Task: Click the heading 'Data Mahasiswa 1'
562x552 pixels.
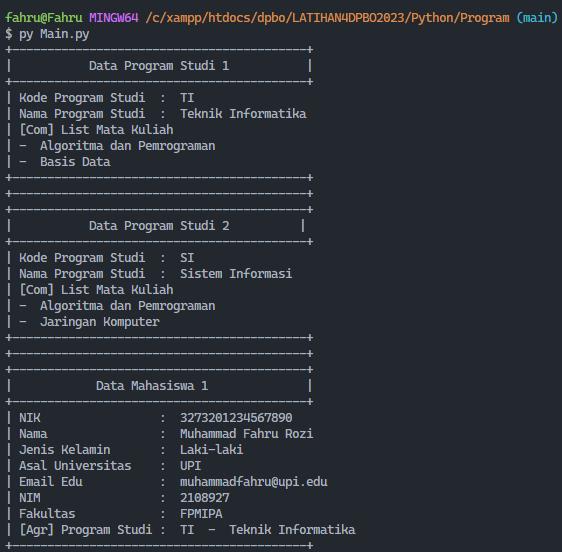Action: (152, 386)
